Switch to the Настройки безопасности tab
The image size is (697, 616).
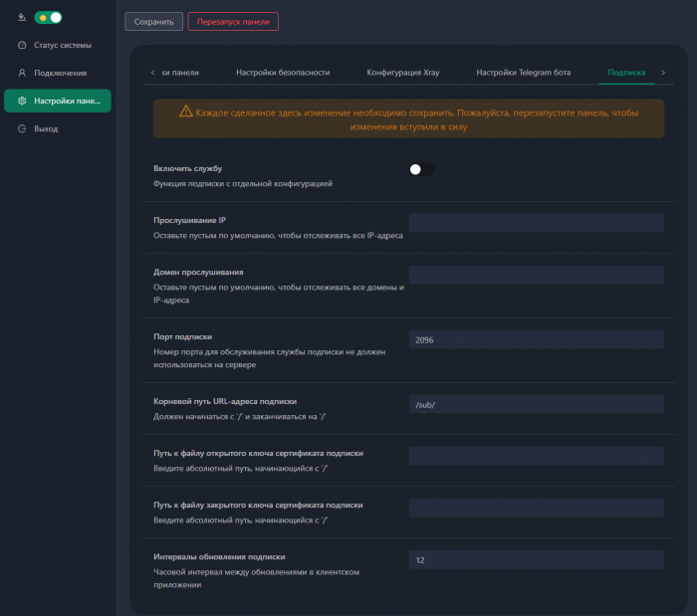[283, 73]
